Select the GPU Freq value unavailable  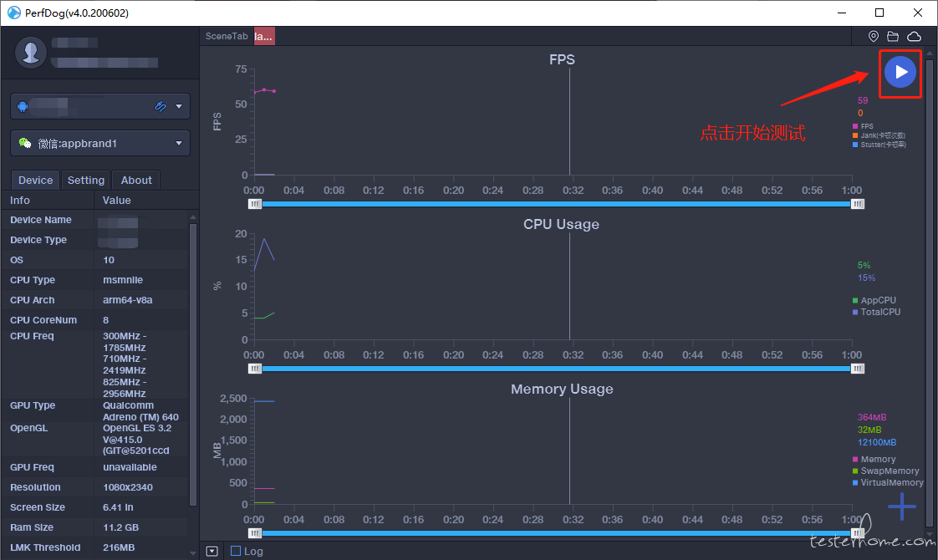point(130,467)
